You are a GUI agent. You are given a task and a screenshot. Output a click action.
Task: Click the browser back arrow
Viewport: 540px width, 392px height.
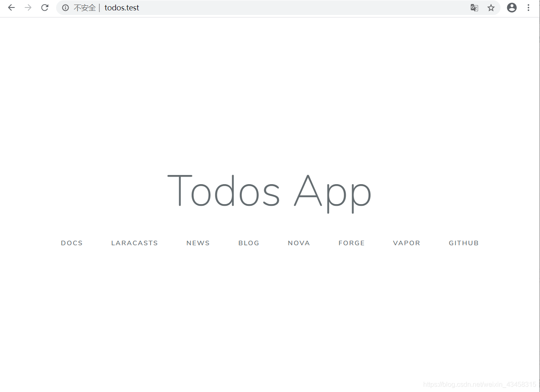pos(11,7)
